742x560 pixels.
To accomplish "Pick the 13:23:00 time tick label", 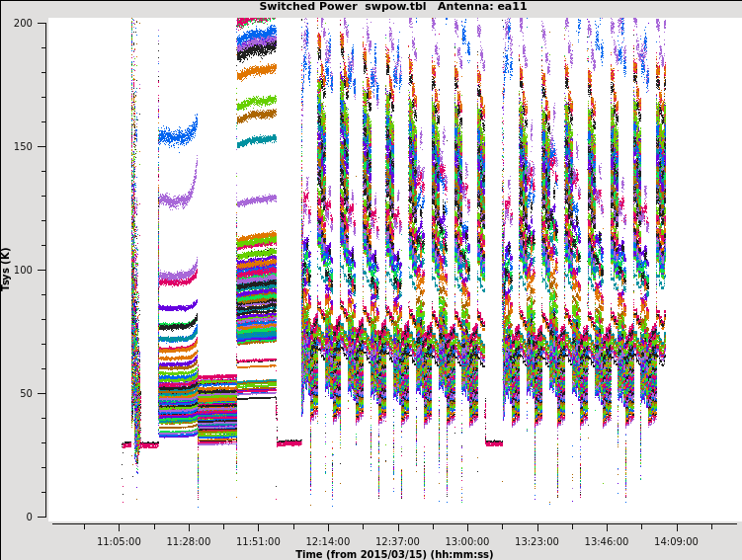I will coord(536,541).
